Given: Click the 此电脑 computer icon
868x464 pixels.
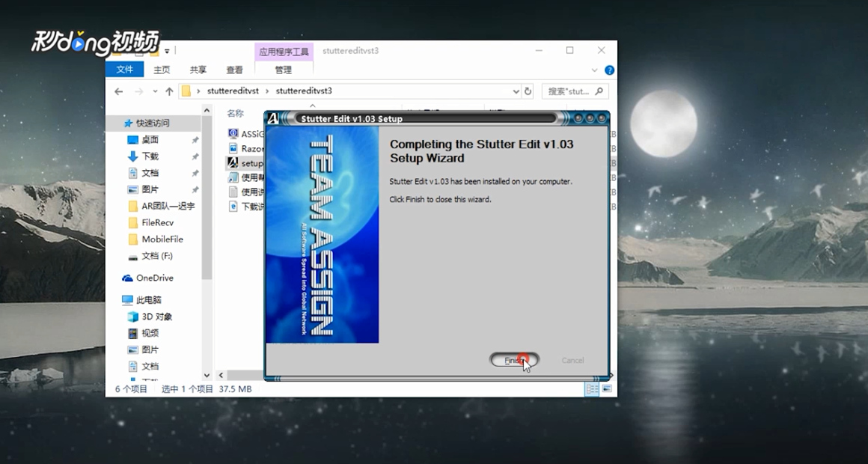Looking at the screenshot, I should (x=127, y=300).
